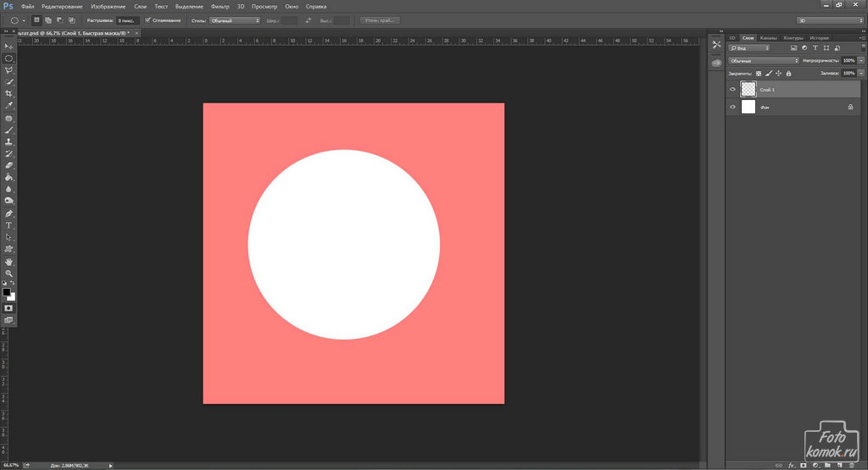Open the Заливка fill slider arrow
The image size is (868, 470).
[861, 73]
